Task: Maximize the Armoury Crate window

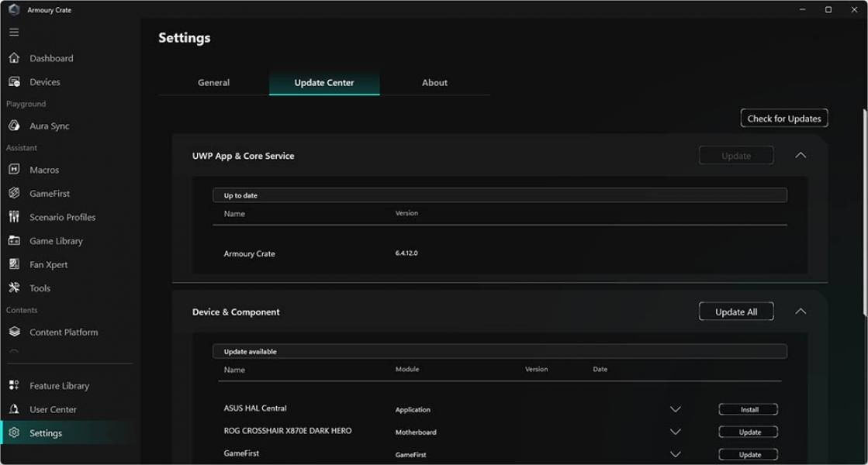Action: tap(828, 9)
